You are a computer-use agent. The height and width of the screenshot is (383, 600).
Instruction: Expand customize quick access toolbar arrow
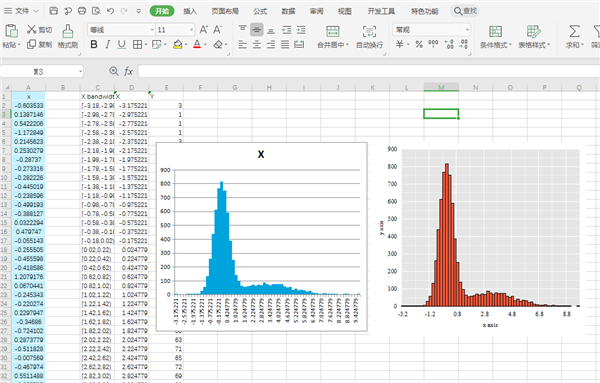[x=139, y=11]
